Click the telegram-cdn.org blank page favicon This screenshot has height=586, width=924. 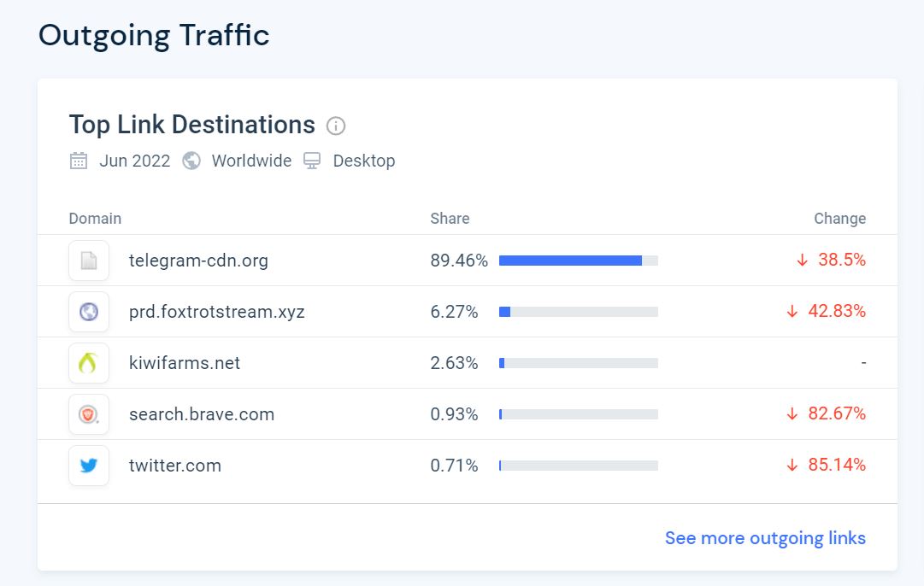89,261
